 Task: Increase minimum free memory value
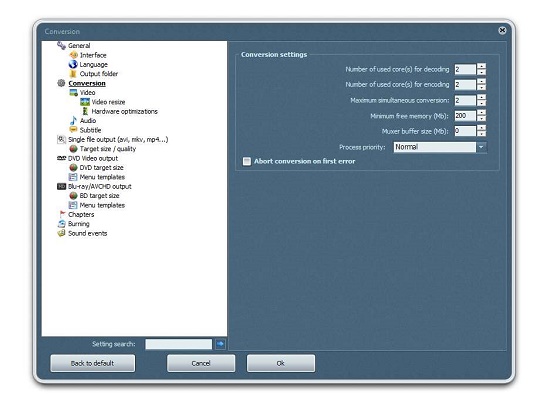pos(482,113)
